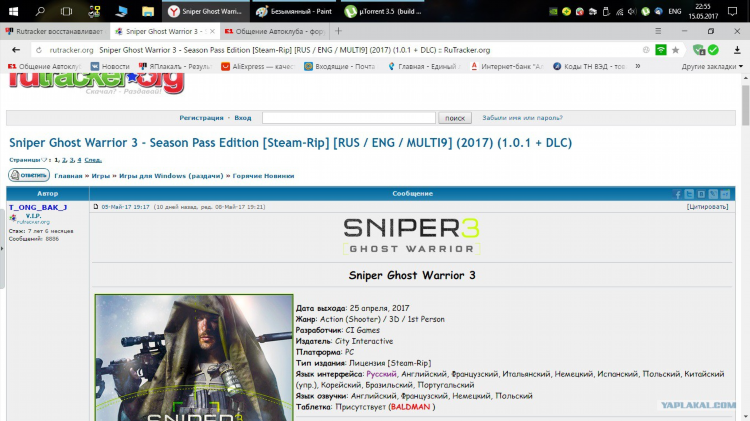Open post permalink page icon

coord(96,207)
